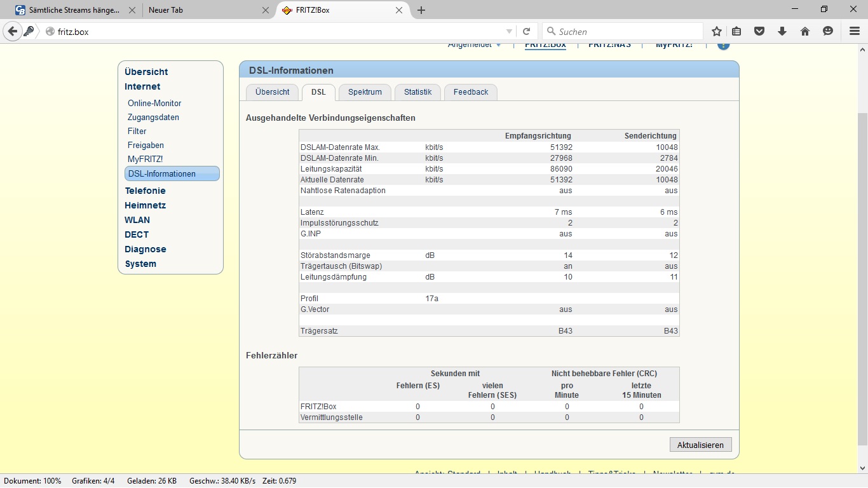Screen dimensions: 868x488
Task: Click the Senderichtung column header
Action: [651, 136]
